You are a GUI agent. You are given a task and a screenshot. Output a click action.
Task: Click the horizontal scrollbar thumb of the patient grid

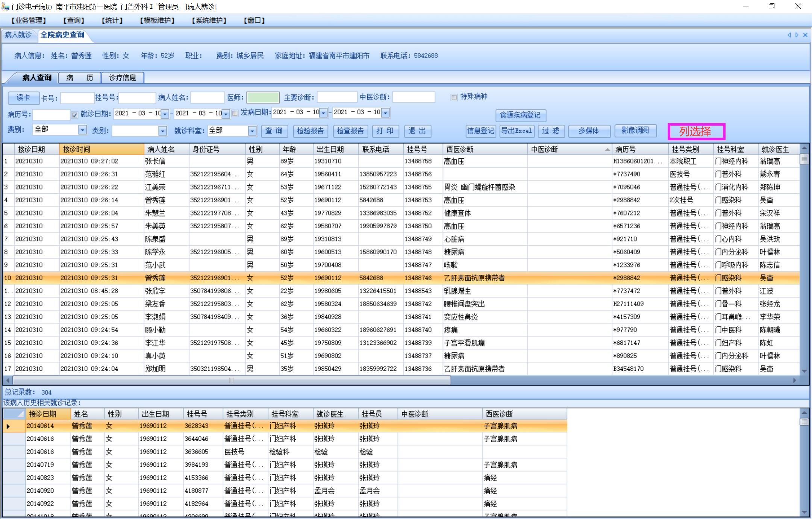click(x=232, y=380)
